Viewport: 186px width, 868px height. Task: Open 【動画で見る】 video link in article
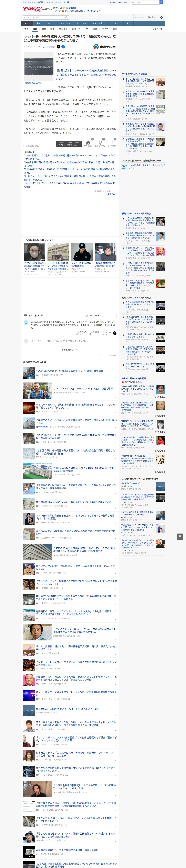point(86,75)
